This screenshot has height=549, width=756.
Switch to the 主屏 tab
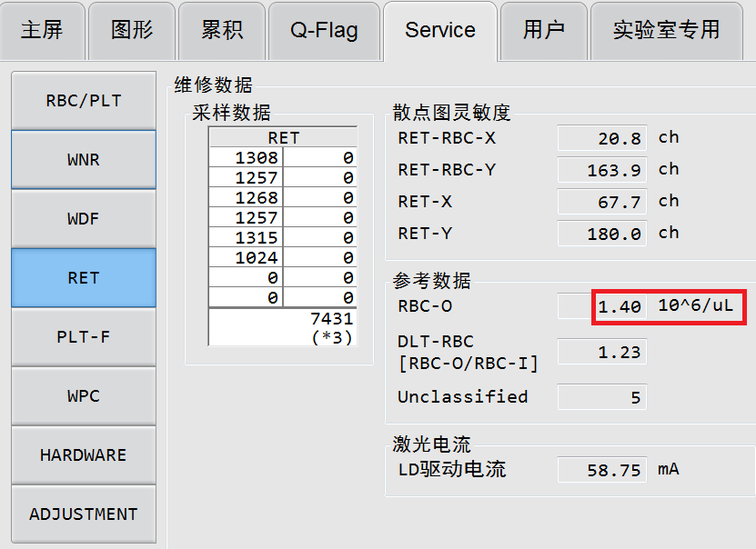tap(42, 30)
